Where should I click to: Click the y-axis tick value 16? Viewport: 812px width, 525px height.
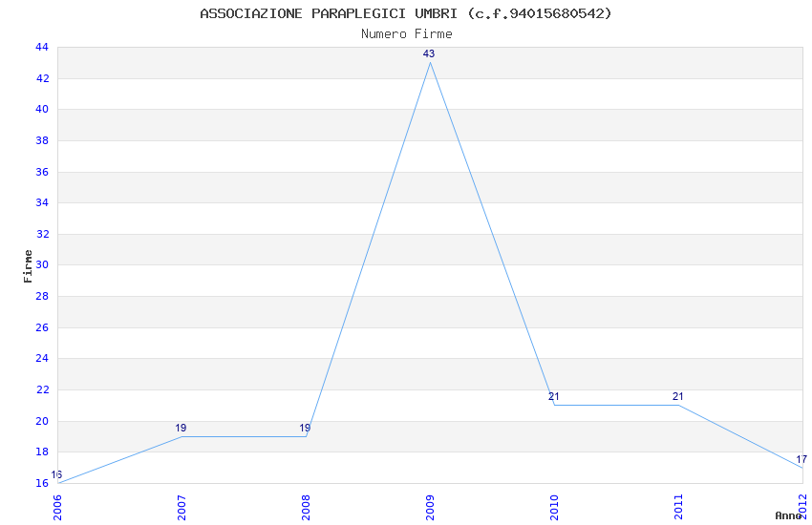42,483
